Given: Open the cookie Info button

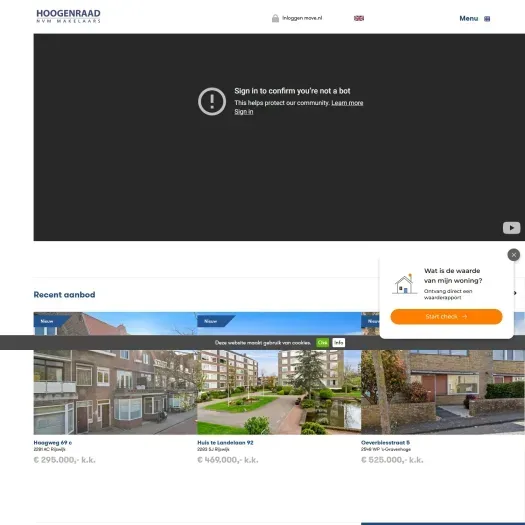Looking at the screenshot, I should [339, 343].
